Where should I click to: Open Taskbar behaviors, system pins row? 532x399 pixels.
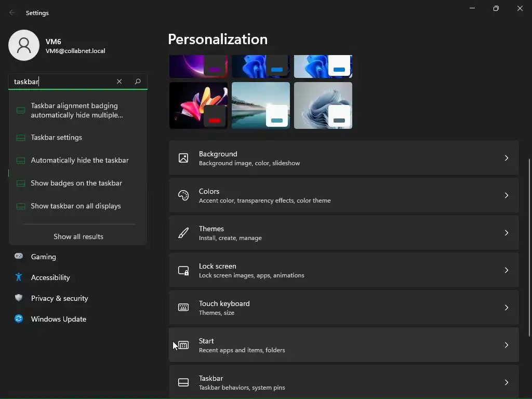pos(344,381)
